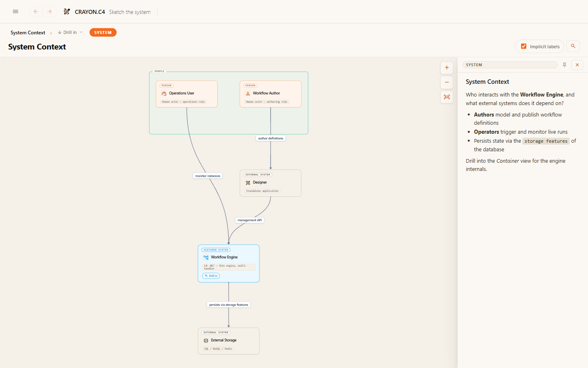The width and height of the screenshot is (588, 368).
Task: Click the 'Sketch the system' tagline
Action: point(130,12)
